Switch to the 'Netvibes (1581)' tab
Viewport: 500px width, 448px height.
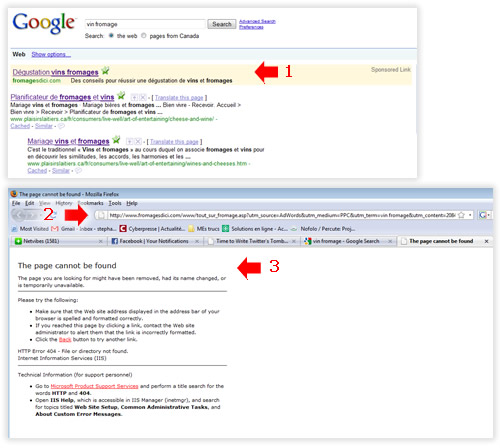point(59,241)
